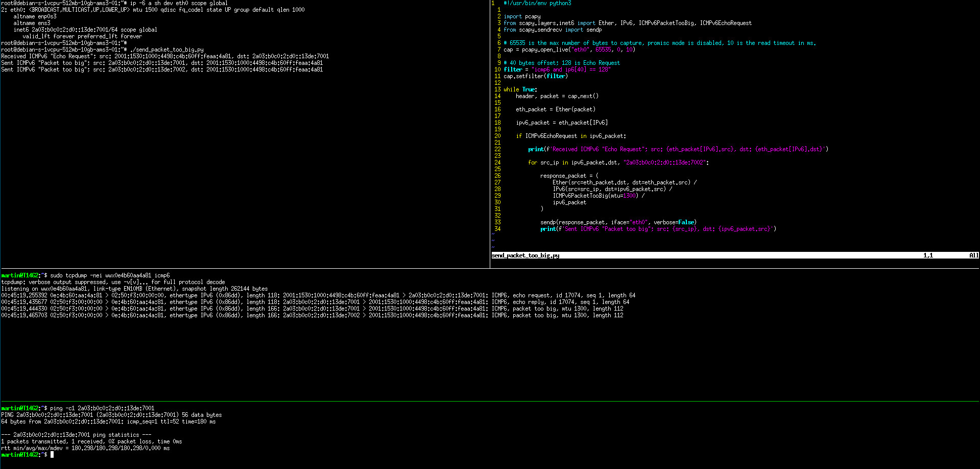Click the 'ip -6 a sh dev eth0' command line
Screen dimensions: 980x469
pyautogui.click(x=179, y=4)
